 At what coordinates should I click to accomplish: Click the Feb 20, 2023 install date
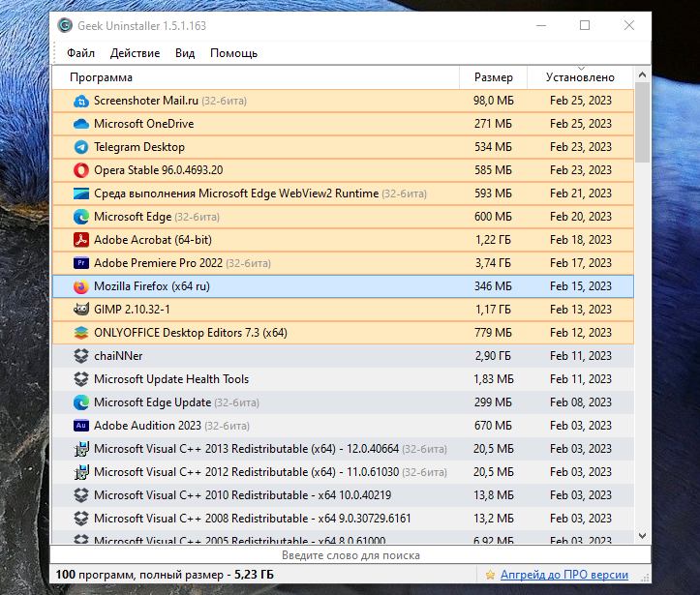coord(581,217)
